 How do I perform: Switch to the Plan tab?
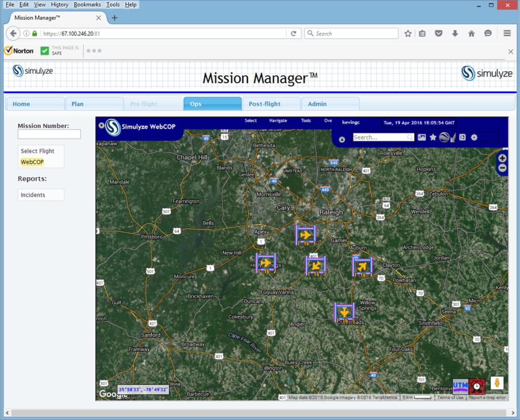pyautogui.click(x=94, y=104)
